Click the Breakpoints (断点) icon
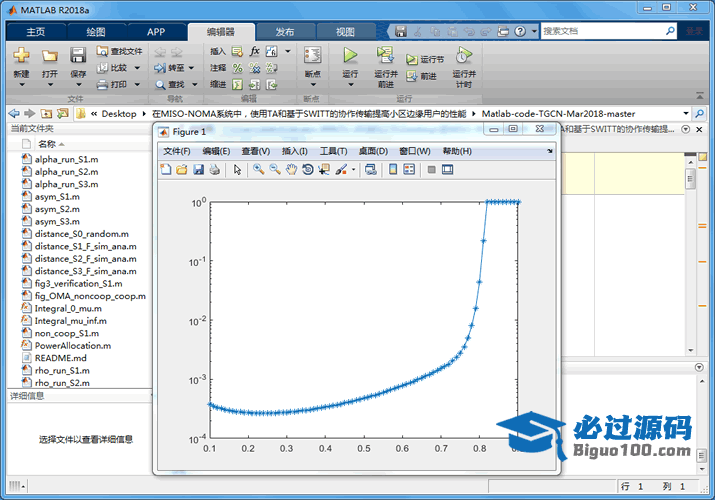Viewport: 715px width, 500px height. (313, 55)
